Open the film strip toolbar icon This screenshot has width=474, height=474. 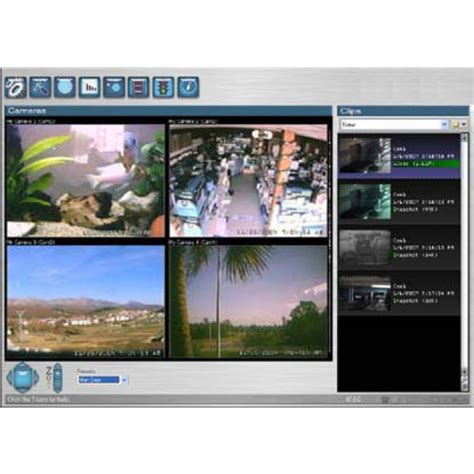click(139, 87)
